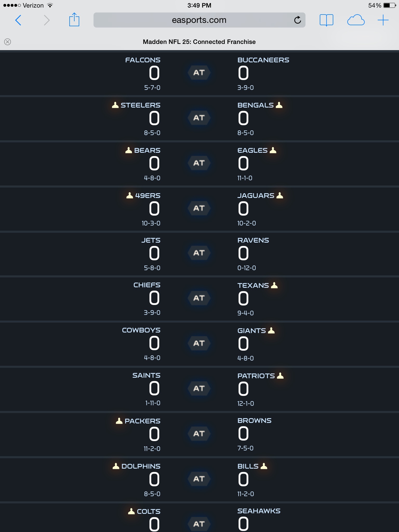Image resolution: width=399 pixels, height=532 pixels.
Task: Select the Cowboys team name
Action: click(141, 330)
